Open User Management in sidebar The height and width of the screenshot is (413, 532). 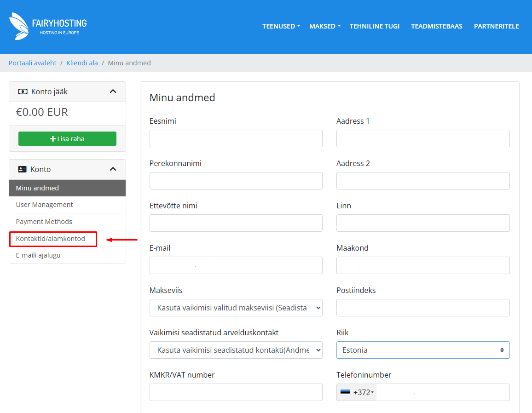tap(67, 205)
